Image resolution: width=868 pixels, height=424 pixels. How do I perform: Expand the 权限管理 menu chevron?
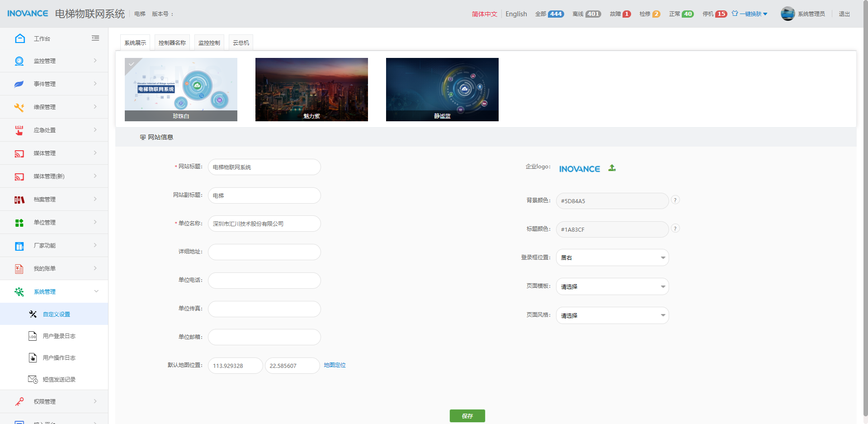[95, 401]
